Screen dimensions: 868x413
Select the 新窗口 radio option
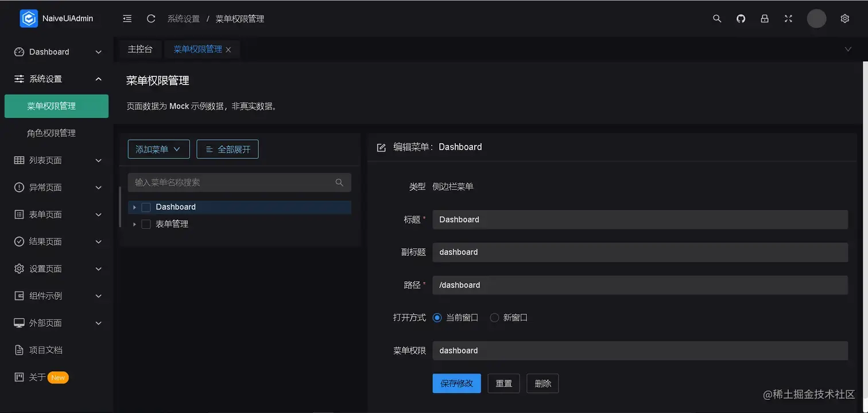point(494,318)
